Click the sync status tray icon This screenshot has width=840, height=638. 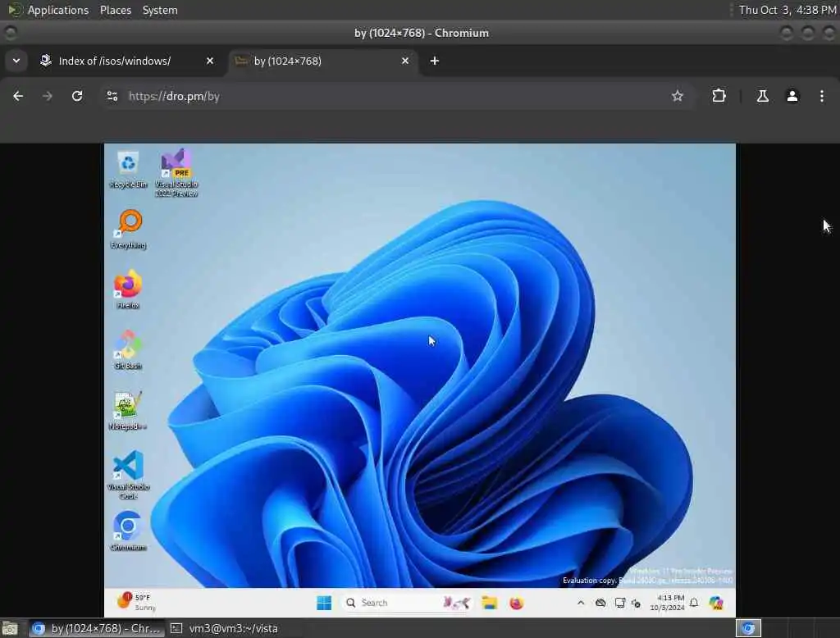637,604
